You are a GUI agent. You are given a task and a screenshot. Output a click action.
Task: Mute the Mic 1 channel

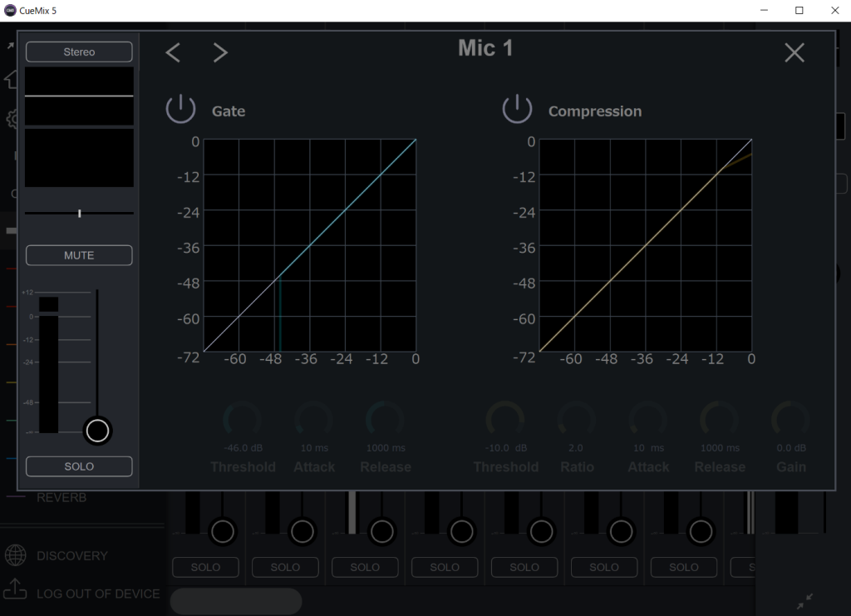(x=79, y=255)
